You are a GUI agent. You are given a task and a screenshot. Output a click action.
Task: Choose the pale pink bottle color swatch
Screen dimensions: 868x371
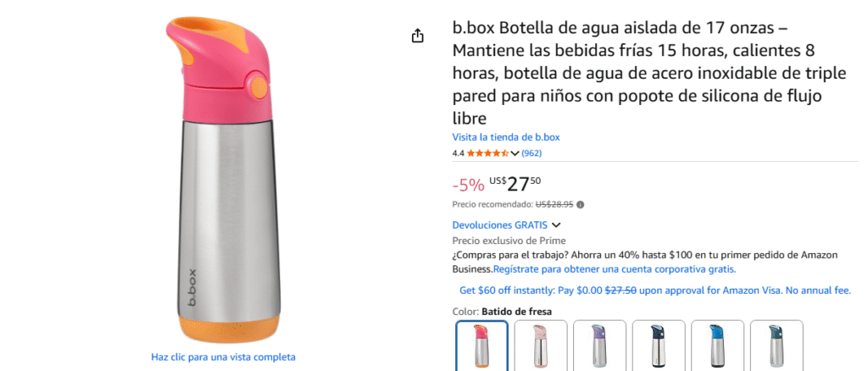click(x=541, y=346)
